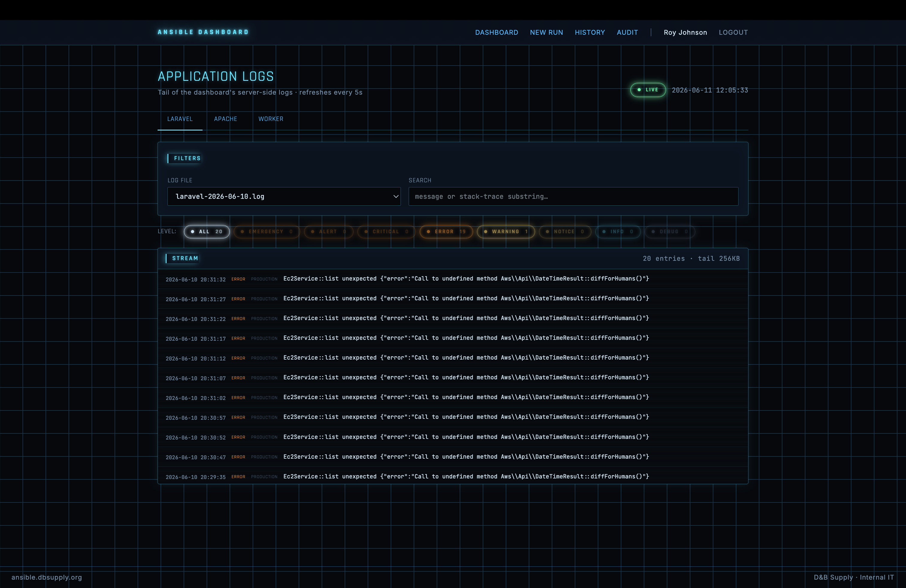Click the ansible.dbsupply.org footer text

[46, 577]
